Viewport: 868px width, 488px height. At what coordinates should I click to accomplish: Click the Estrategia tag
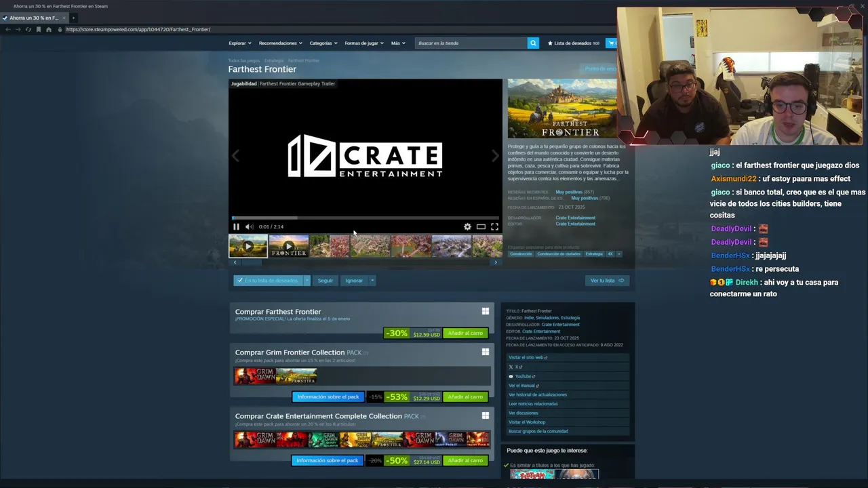coord(594,253)
